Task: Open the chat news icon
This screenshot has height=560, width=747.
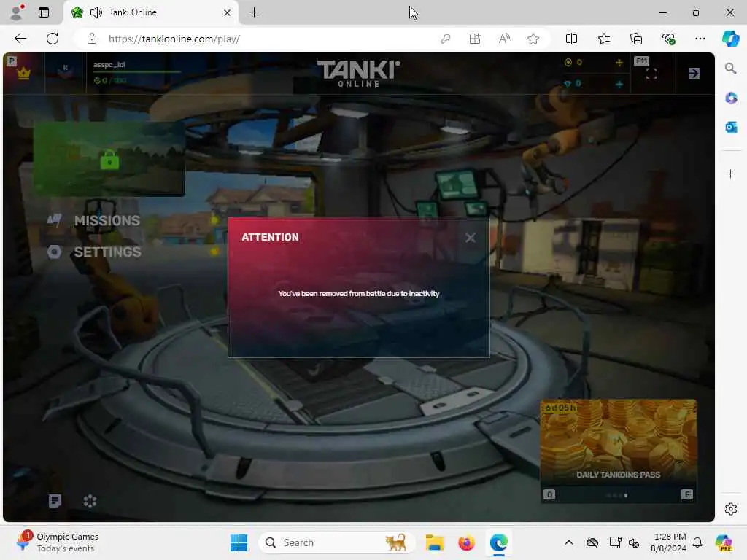Action: coord(55,501)
